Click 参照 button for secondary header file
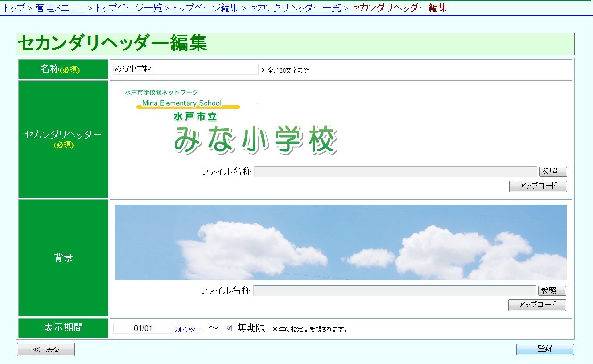Viewport: 593px width, 364px height. (553, 172)
